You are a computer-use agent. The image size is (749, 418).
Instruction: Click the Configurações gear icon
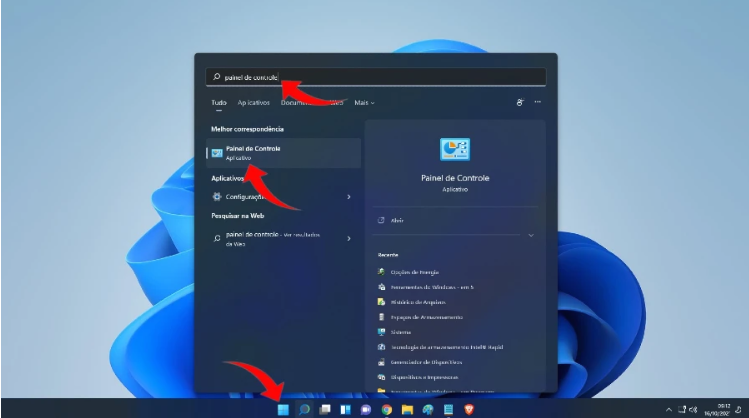(217, 196)
